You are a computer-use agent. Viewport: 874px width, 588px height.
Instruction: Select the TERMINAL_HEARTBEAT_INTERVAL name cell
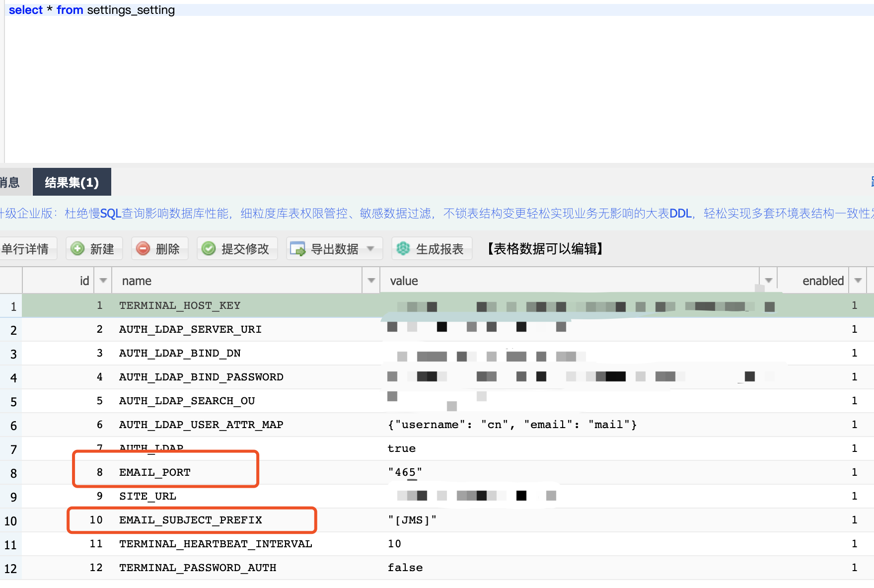point(216,544)
